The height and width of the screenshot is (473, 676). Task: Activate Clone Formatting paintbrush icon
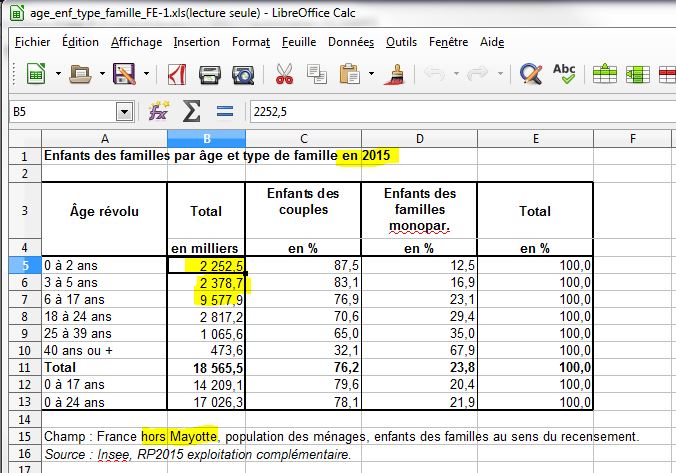(x=396, y=75)
